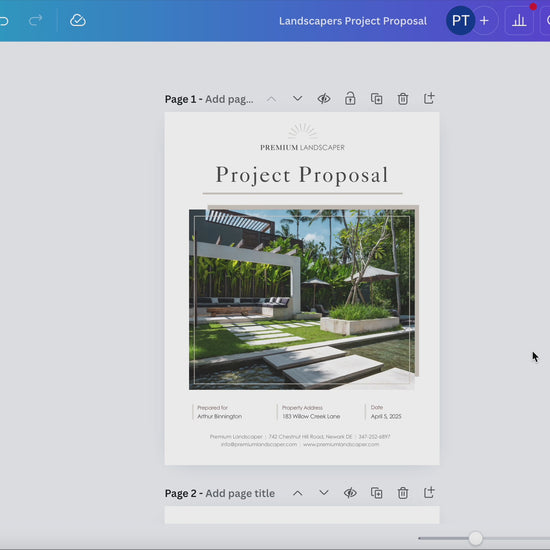
Task: Click the redo arrow icon
Action: 35,20
